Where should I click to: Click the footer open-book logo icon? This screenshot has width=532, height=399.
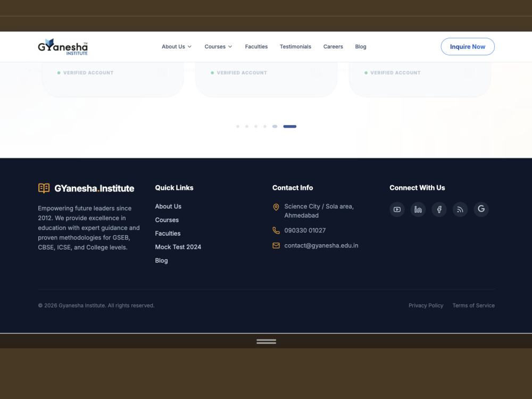click(44, 188)
